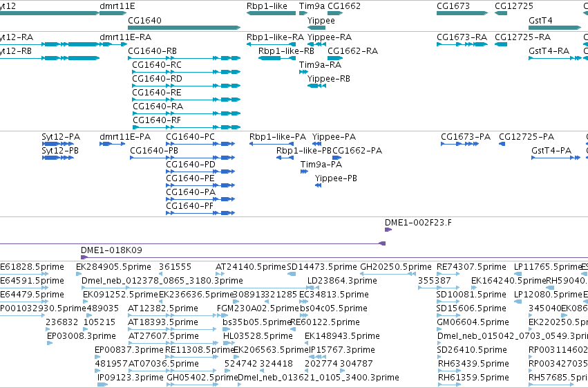Select the Rbp1-like gene label
588x388 pixels.
(x=267, y=6)
